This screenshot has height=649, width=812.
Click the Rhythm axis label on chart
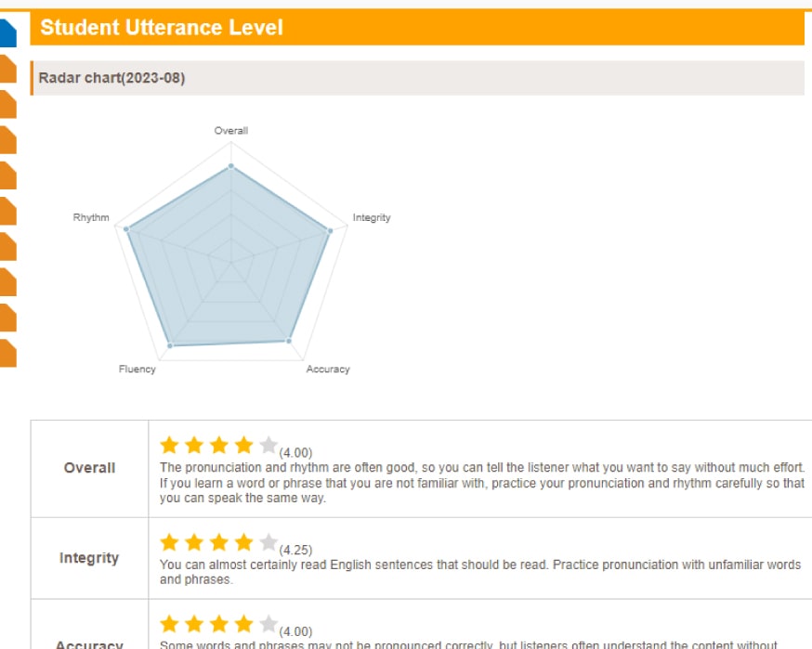[x=91, y=217]
